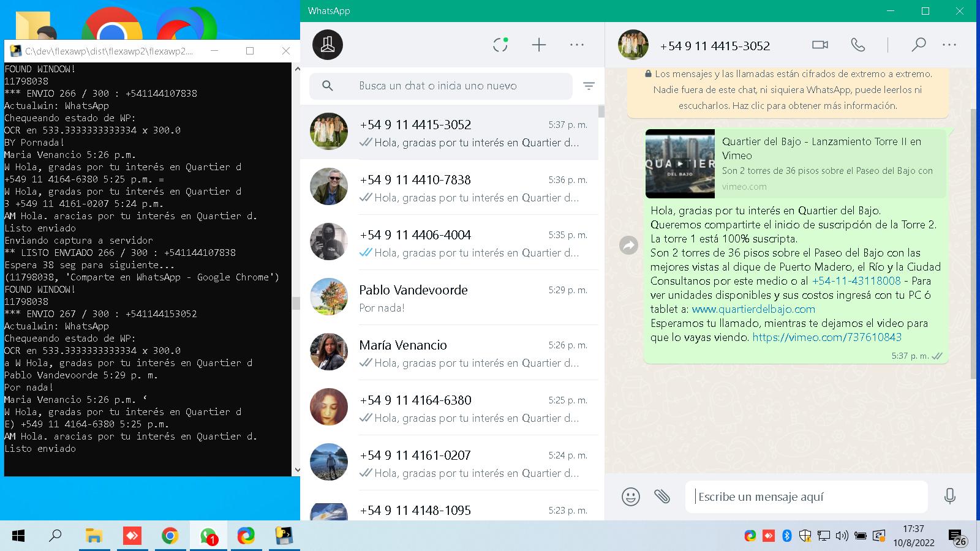Screen dimensions: 980x551
Task: Open the Pablo Vandevoorde chat
Action: [x=449, y=298]
